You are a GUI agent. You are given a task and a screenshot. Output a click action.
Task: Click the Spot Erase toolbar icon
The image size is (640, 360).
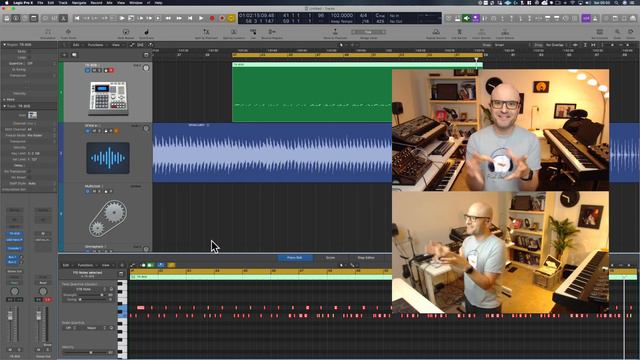pyautogui.click(x=147, y=32)
